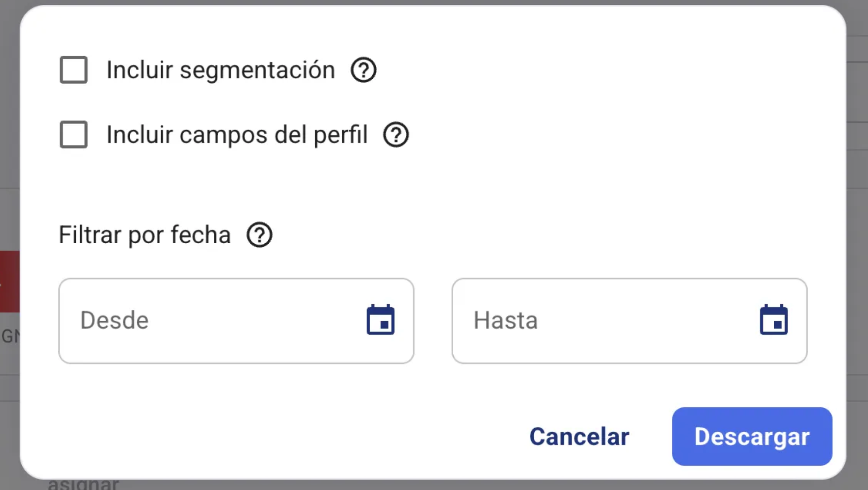Open help for Incluir segmentación
The width and height of the screenshot is (868, 490).
(x=363, y=70)
